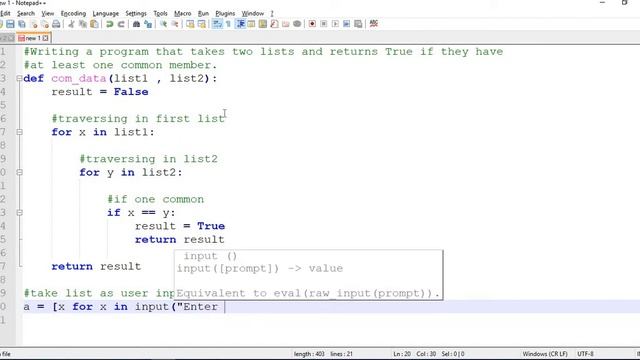Open the Run menu

click(203, 13)
